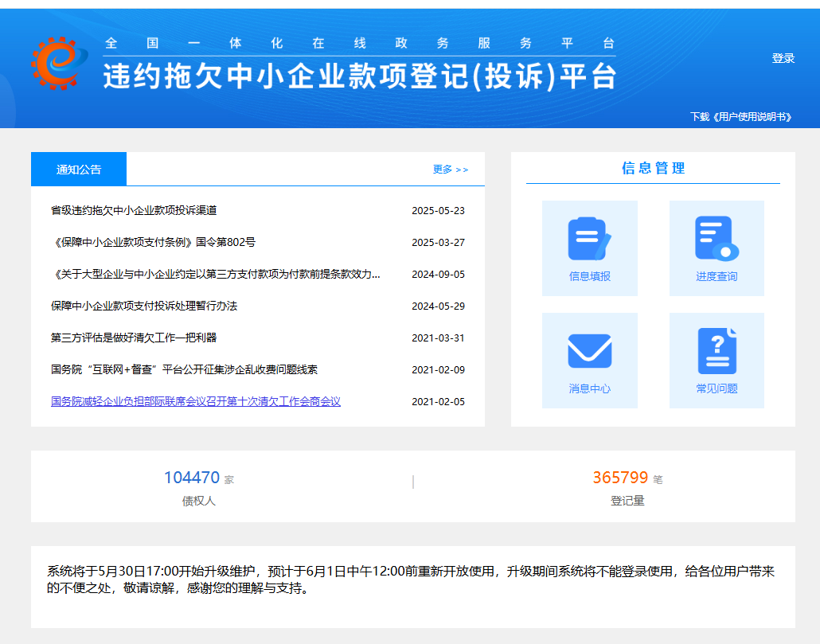The height and width of the screenshot is (644, 820).
Task: Click the 信息填报 clipboard icon
Action: (x=589, y=239)
